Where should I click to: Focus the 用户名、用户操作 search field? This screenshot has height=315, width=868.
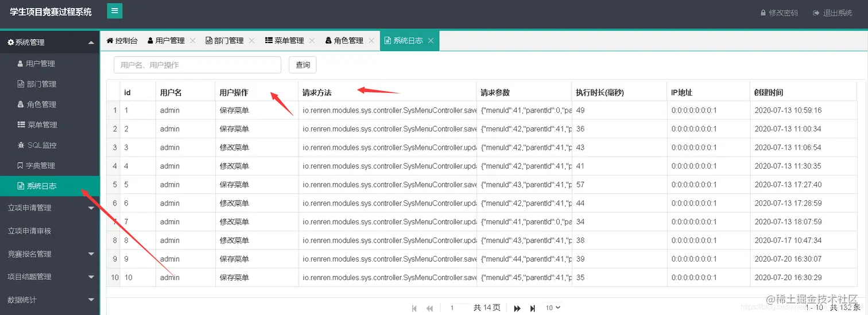197,65
